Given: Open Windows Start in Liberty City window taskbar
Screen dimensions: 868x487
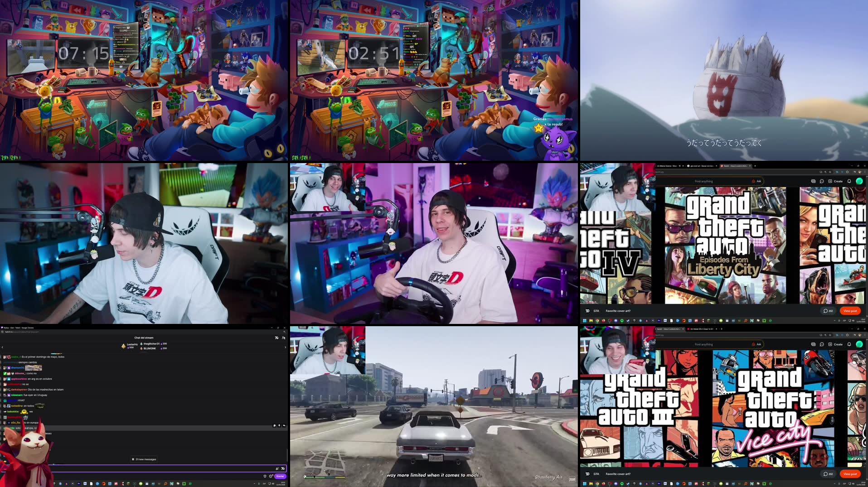Looking at the screenshot, I should click(x=585, y=320).
